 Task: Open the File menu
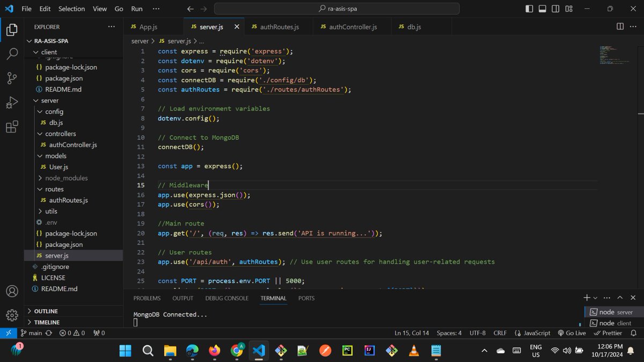pyautogui.click(x=27, y=9)
